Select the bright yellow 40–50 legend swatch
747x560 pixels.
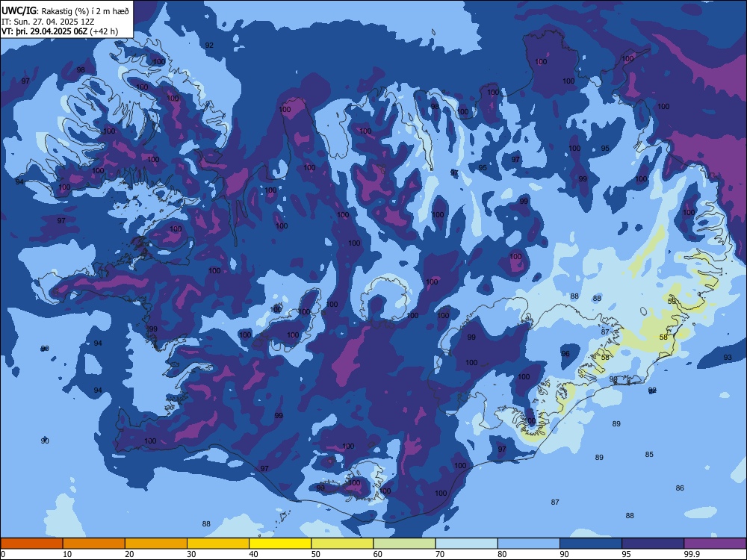(280, 544)
